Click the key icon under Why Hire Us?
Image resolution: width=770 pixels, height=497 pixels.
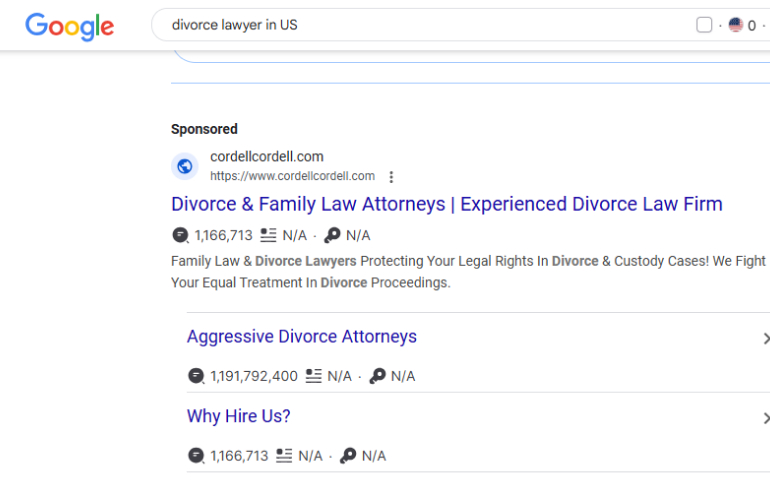tap(348, 456)
